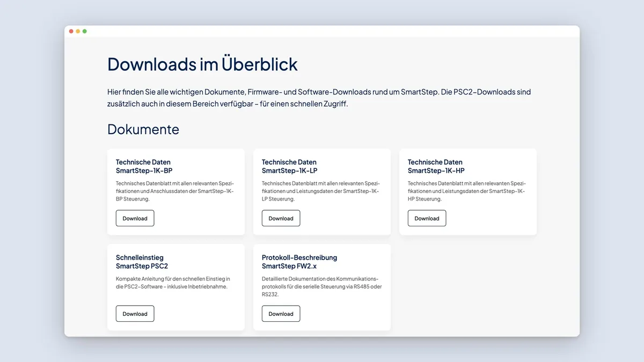Screen dimensions: 644x362
Task: Click the 'Protokoll-Beschreibung SmartStep FW2.x' card title
Action: 299,262
